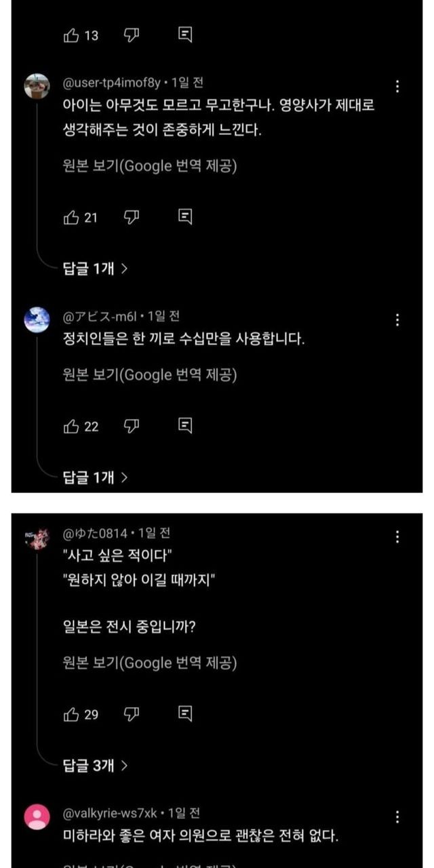Open more options menu for @ゆた0814 comment

pos(397,536)
